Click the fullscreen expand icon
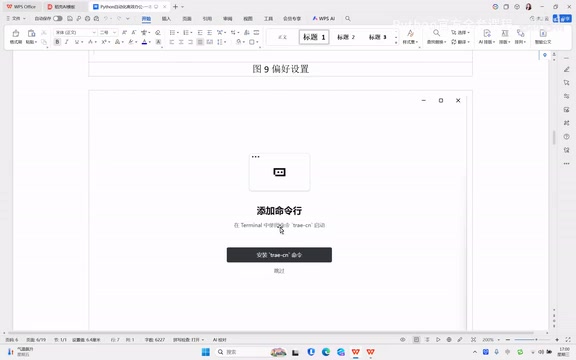576x360 pixels. coord(568,340)
